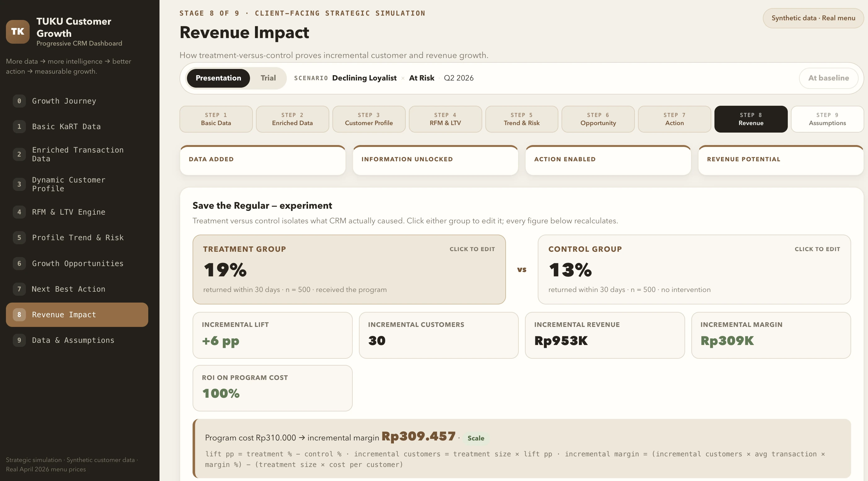Open Basic KaRT Data sidebar item
Viewport: 868px width, 481px height.
pyautogui.click(x=77, y=127)
